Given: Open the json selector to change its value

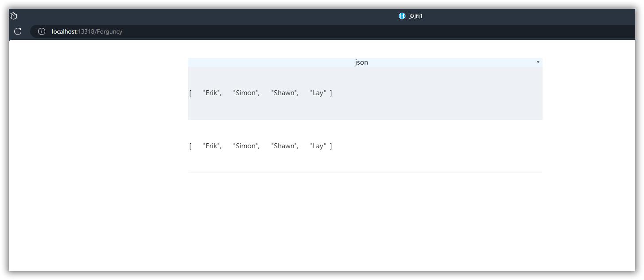Looking at the screenshot, I should [x=538, y=62].
